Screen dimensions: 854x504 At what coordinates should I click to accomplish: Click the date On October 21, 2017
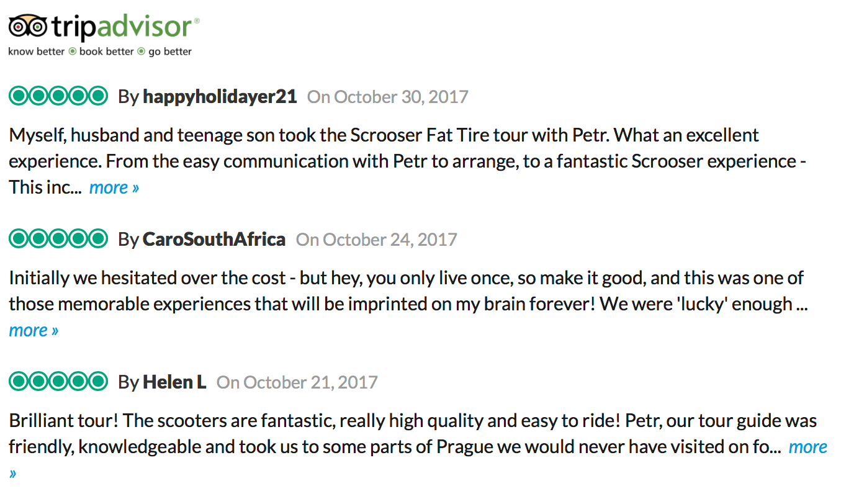(297, 382)
